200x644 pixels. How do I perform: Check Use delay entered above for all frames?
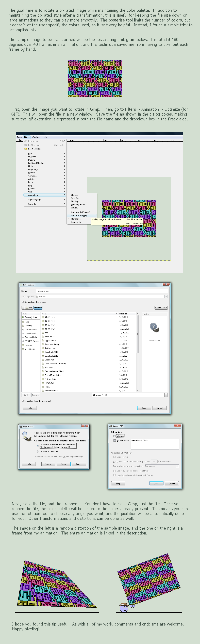click(x=114, y=471)
